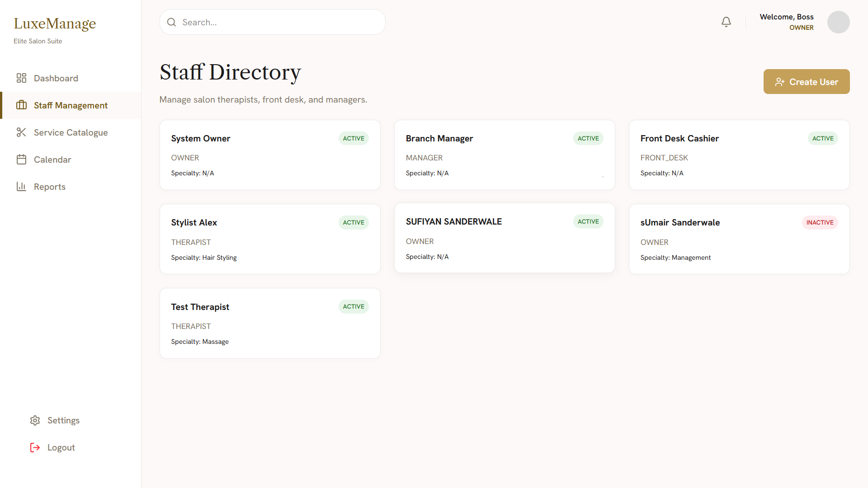The image size is (868, 488).
Task: Open the Reports section
Action: tap(71, 187)
